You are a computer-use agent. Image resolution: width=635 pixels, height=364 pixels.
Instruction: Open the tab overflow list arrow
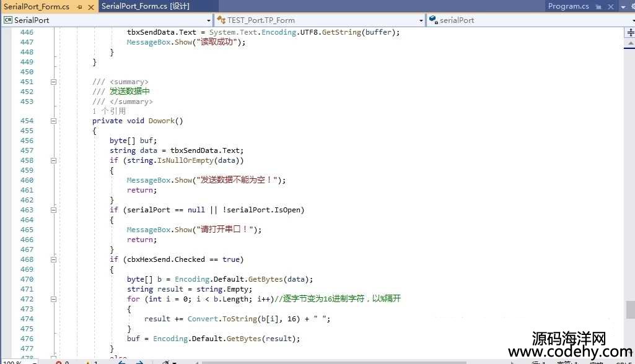(x=623, y=7)
